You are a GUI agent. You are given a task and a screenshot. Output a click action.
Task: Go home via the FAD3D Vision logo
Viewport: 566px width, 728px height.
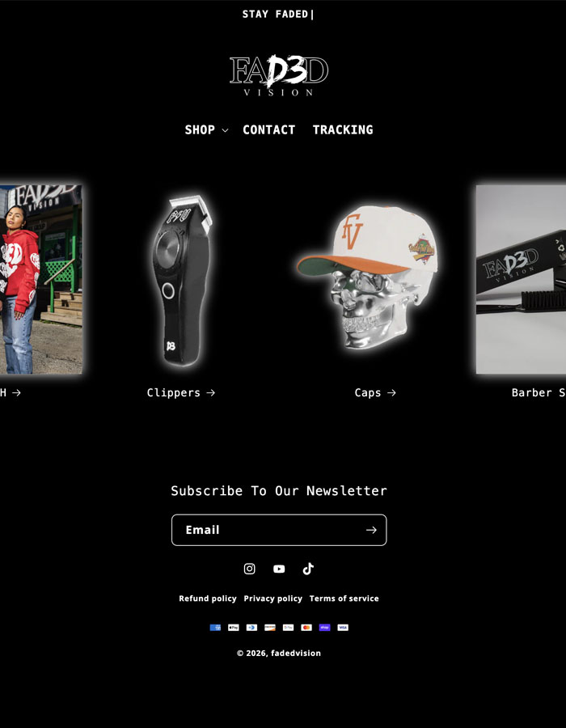coord(279,75)
